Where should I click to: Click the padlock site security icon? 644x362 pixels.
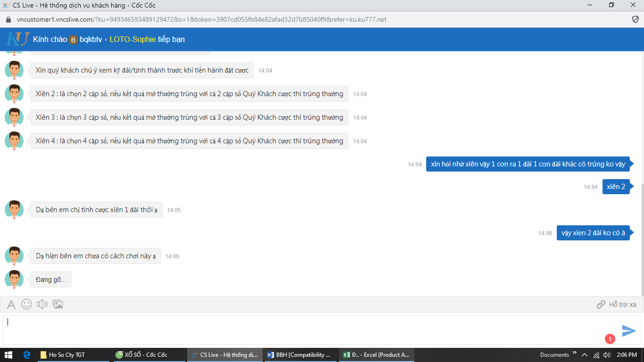[x=8, y=20]
